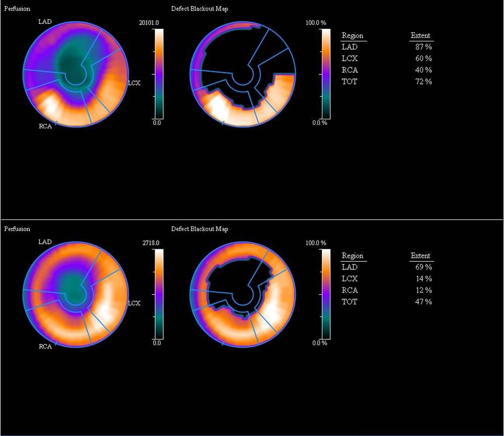Click the Extent header in the bottom table
The height and width of the screenshot is (436, 504).
point(420,256)
